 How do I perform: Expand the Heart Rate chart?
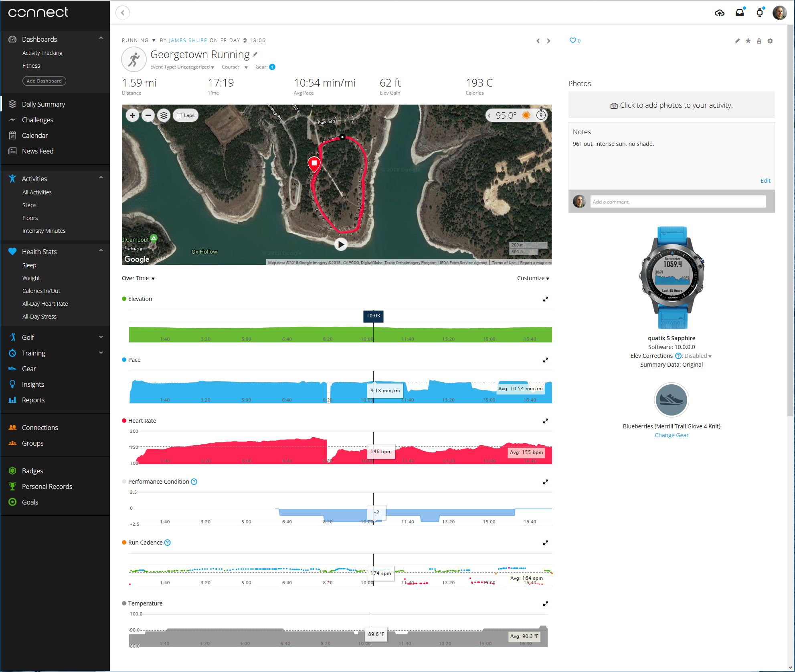coord(546,421)
